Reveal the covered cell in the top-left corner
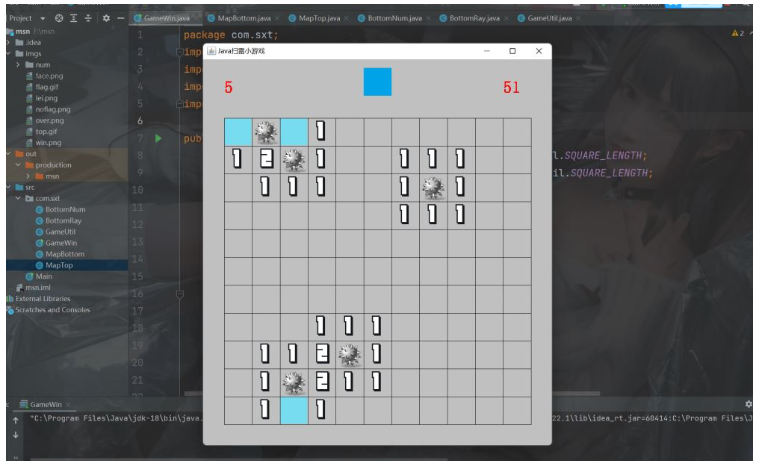Viewport: 764px width, 461px height. tap(238, 132)
